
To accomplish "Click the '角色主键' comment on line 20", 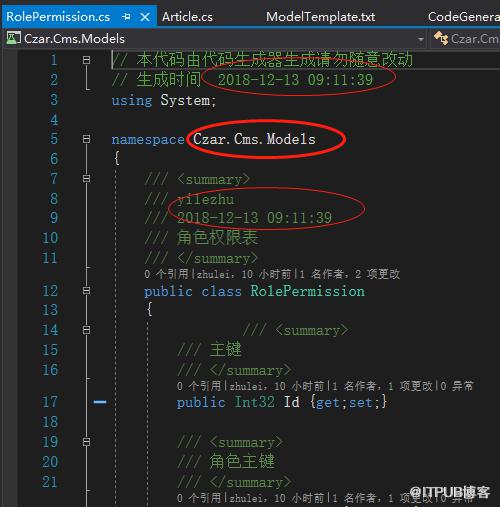I will [242, 462].
